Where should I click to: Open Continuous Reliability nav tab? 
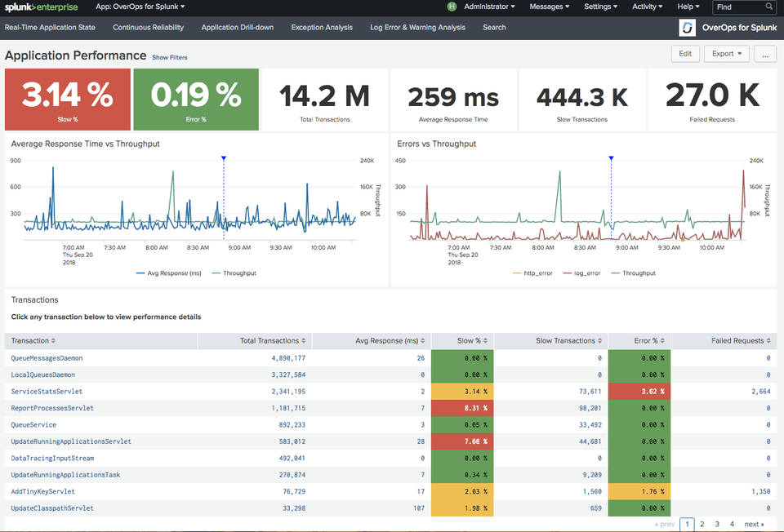(x=148, y=28)
